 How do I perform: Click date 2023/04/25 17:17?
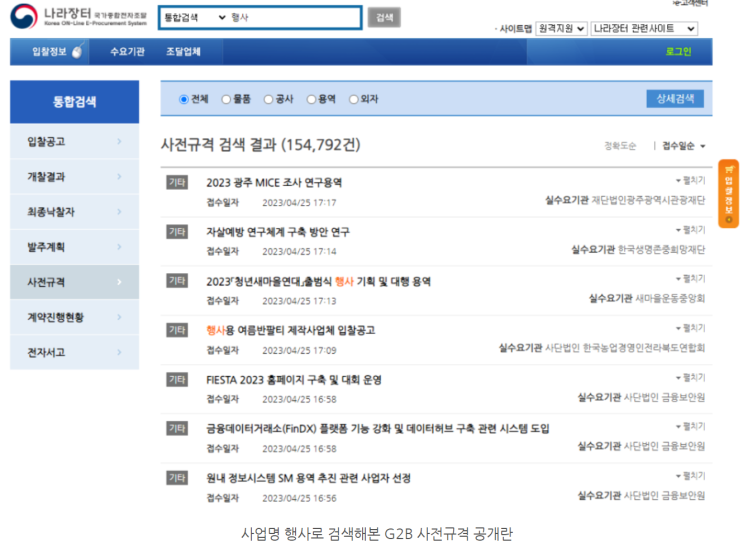point(299,202)
